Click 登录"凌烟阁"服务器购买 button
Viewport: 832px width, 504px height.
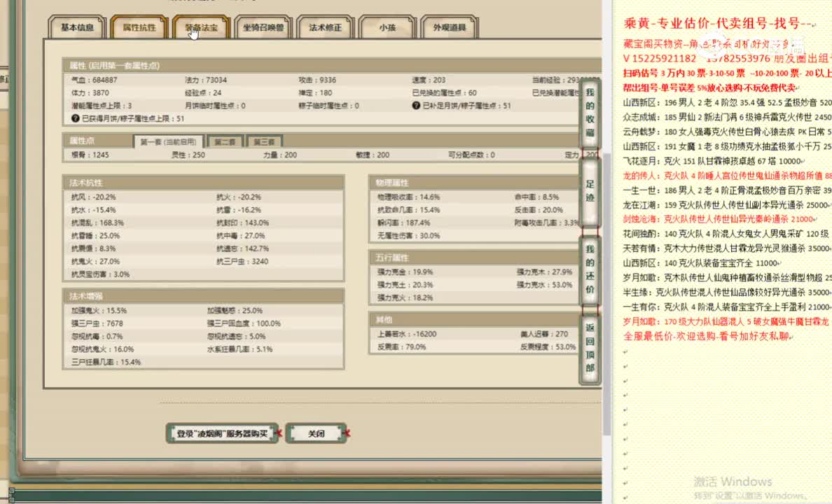coord(222,433)
